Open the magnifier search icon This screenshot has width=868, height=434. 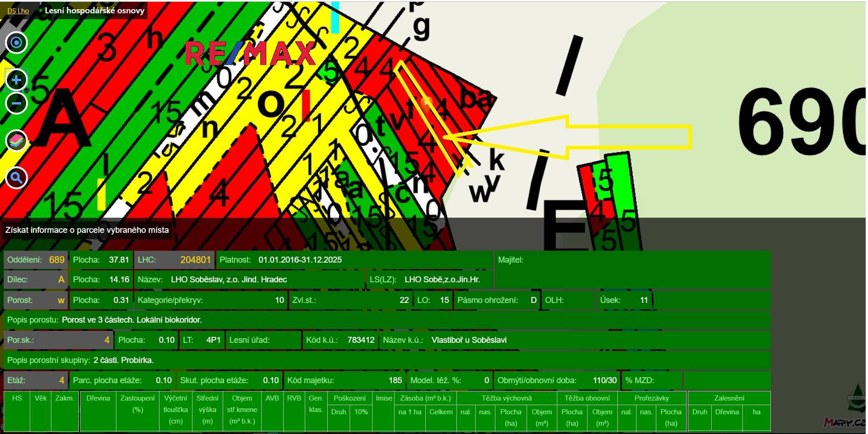click(16, 178)
